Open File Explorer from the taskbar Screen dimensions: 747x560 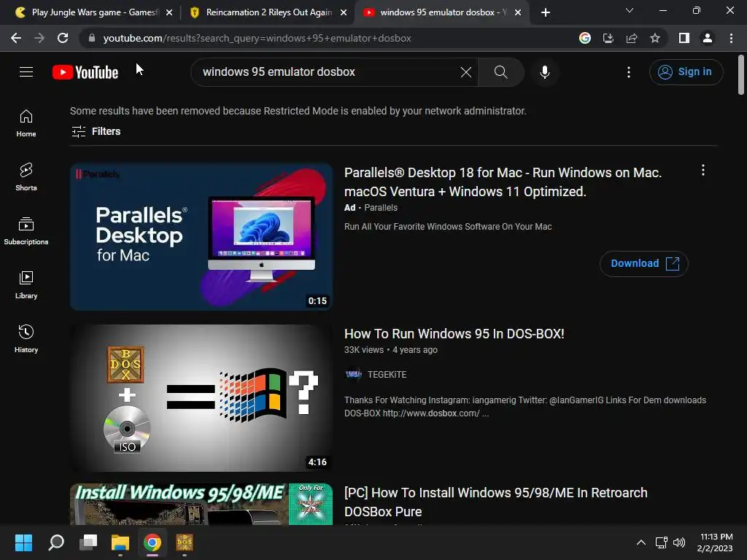click(120, 542)
